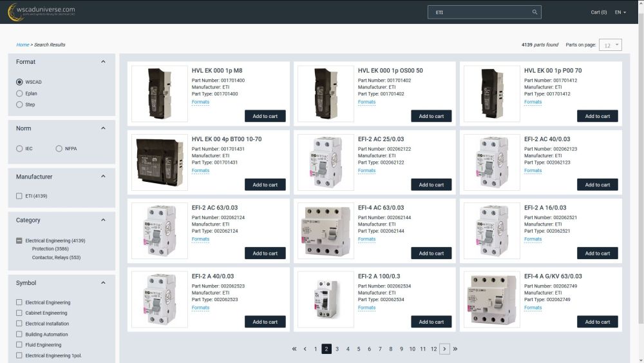Go to page 5 of results
This screenshot has height=363, width=644.
[359, 349]
